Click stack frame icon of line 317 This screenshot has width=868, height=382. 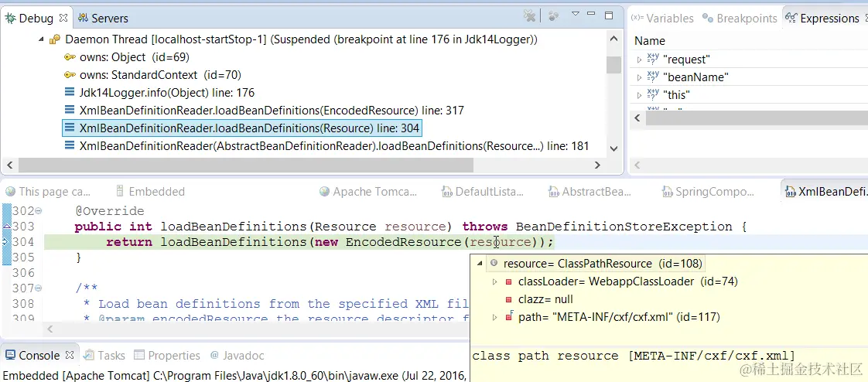click(x=70, y=110)
